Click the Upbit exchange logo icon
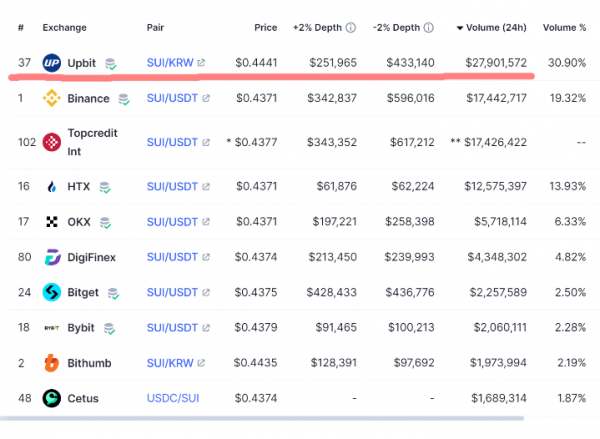The width and height of the screenshot is (600, 439). point(53,63)
